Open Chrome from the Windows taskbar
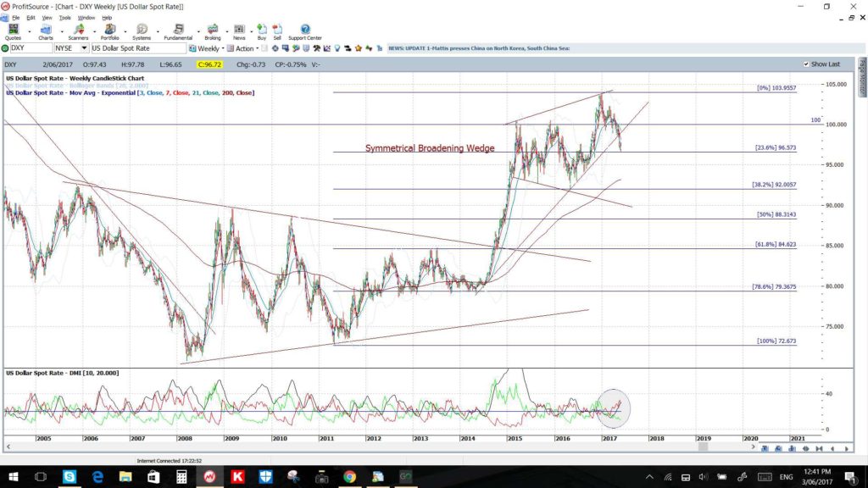Screen dimensions: 868x488 coord(349,476)
